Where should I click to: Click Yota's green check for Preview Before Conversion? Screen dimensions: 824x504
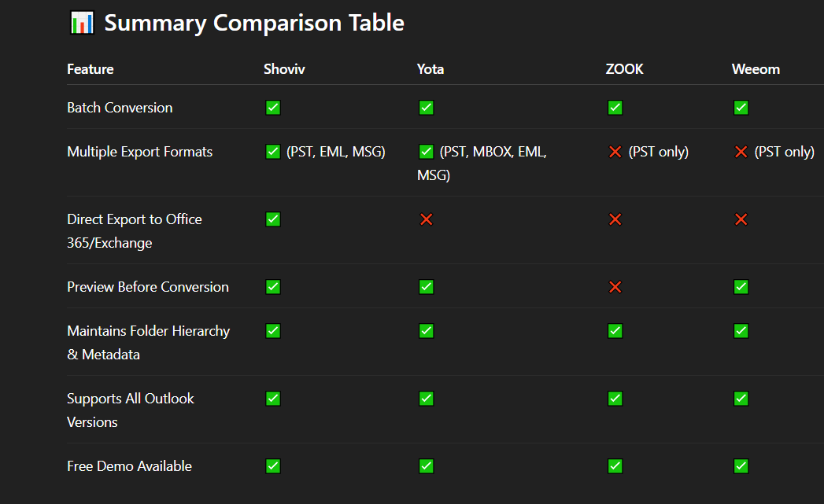pyautogui.click(x=427, y=287)
